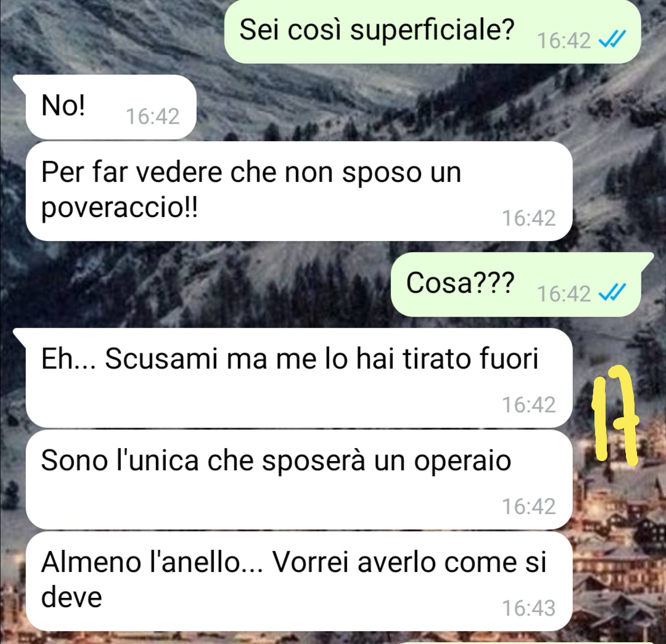Click the 16:42 time in "Sei così superficiale?" bubble
666x644 pixels.
point(564,41)
